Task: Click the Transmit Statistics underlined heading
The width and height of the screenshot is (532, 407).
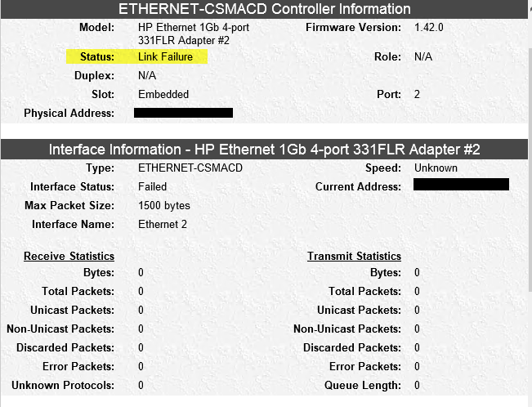Action: coord(354,256)
